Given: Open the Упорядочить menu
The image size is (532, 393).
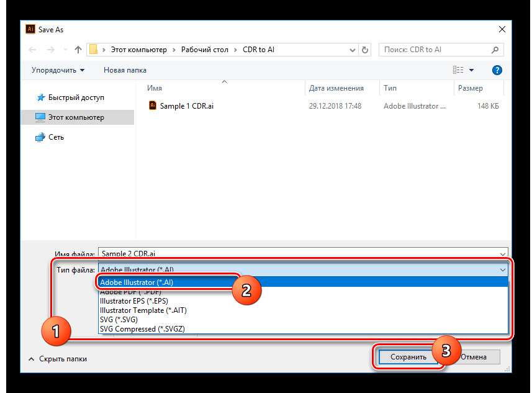Looking at the screenshot, I should [x=58, y=70].
